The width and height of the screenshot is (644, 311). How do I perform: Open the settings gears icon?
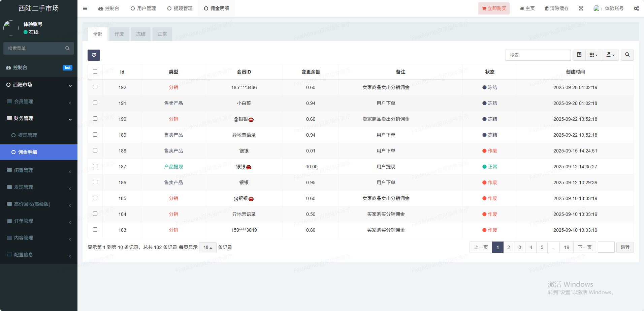click(x=636, y=8)
